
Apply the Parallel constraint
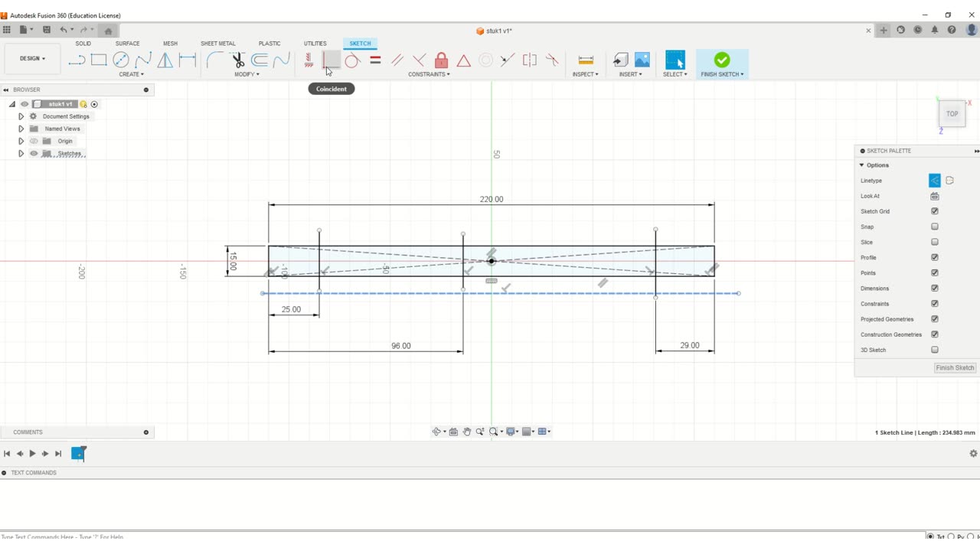[x=397, y=60]
